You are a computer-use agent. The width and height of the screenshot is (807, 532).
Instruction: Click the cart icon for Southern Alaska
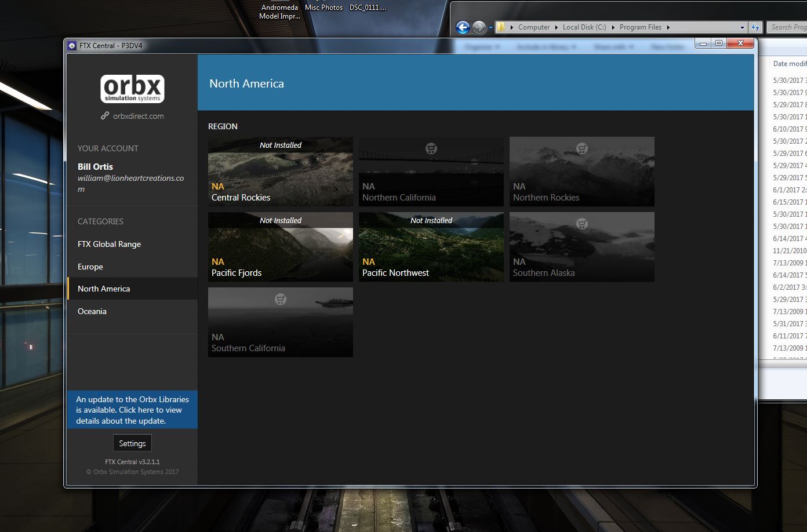[x=581, y=224]
